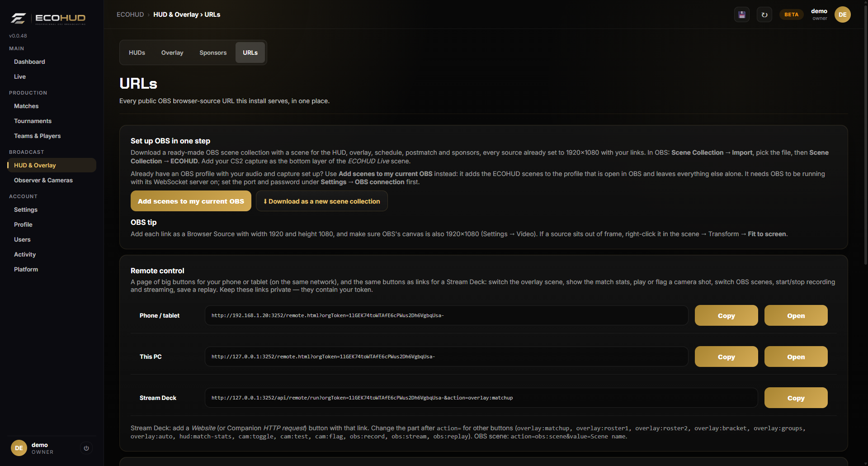This screenshot has width=868, height=466.
Task: Download as a new scene collection
Action: point(322,201)
